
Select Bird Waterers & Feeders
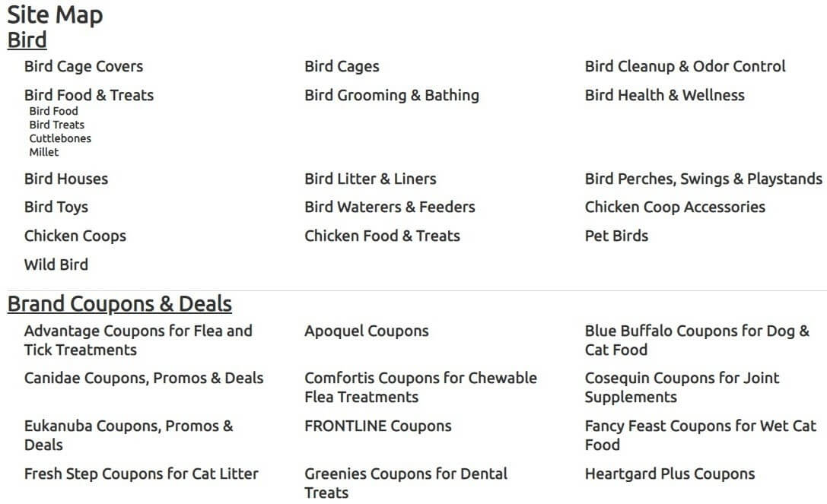390,207
